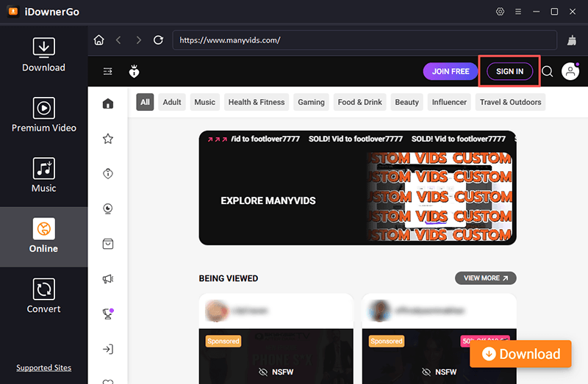This screenshot has height=384, width=588.
Task: Open the Music section
Action: (x=43, y=175)
